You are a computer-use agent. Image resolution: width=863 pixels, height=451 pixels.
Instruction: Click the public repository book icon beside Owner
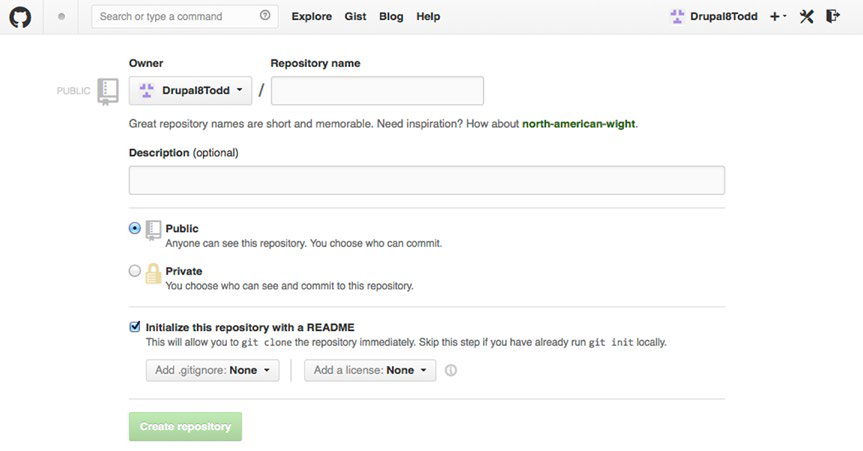[x=108, y=91]
